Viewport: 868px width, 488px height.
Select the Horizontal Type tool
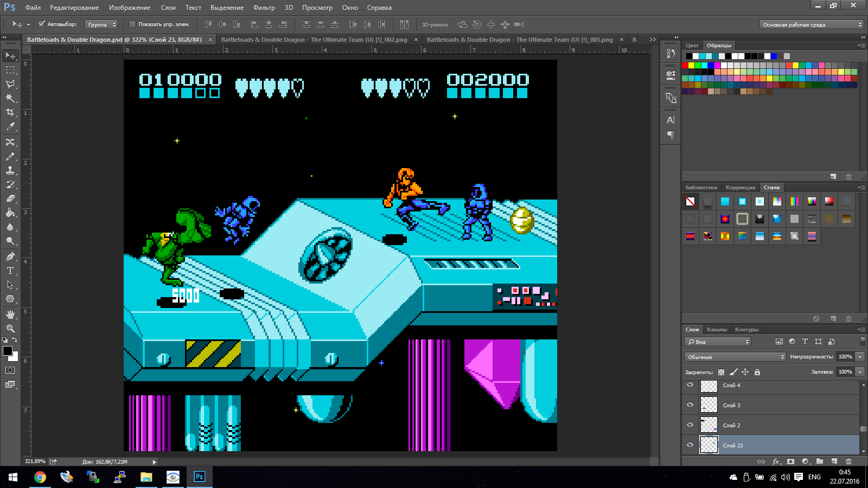coord(10,271)
